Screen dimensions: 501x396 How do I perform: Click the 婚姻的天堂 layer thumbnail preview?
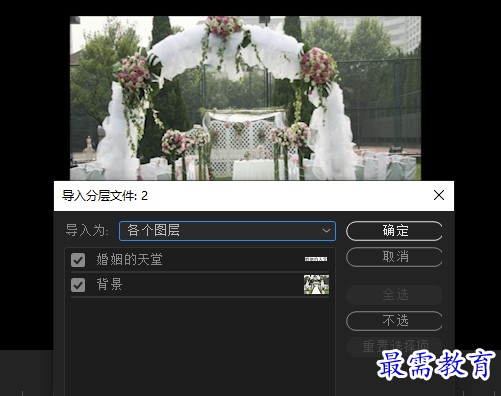pyautogui.click(x=316, y=259)
